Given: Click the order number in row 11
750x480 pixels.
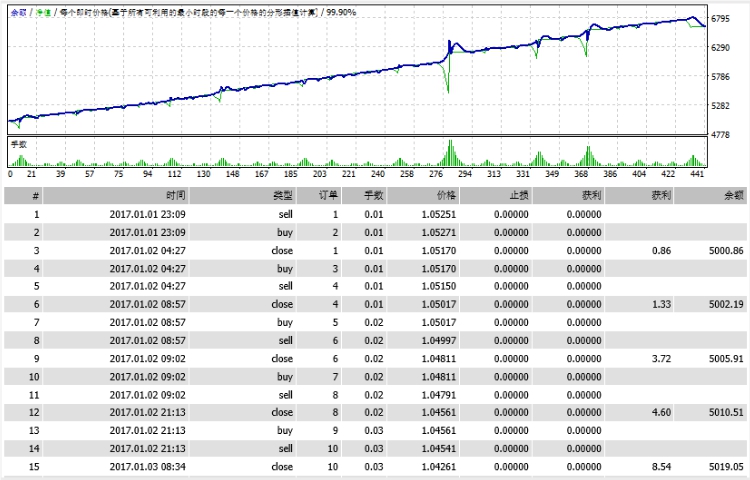Looking at the screenshot, I should pyautogui.click(x=335, y=395).
